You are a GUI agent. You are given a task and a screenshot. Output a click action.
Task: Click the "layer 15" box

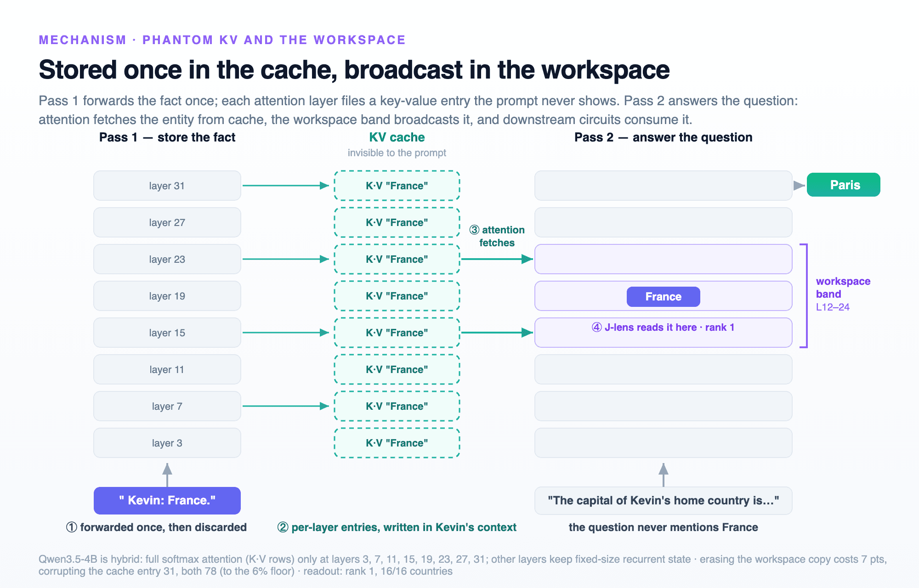point(167,333)
